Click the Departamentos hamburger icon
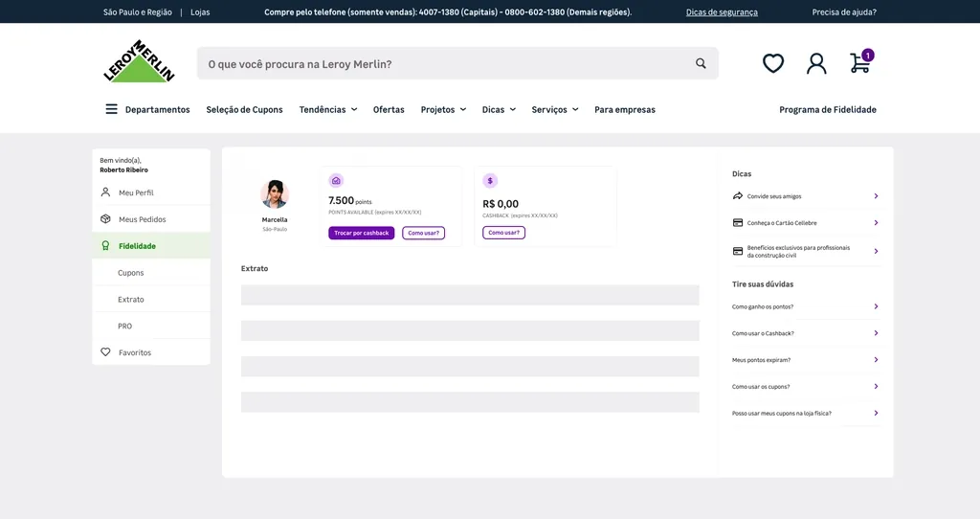 [111, 109]
